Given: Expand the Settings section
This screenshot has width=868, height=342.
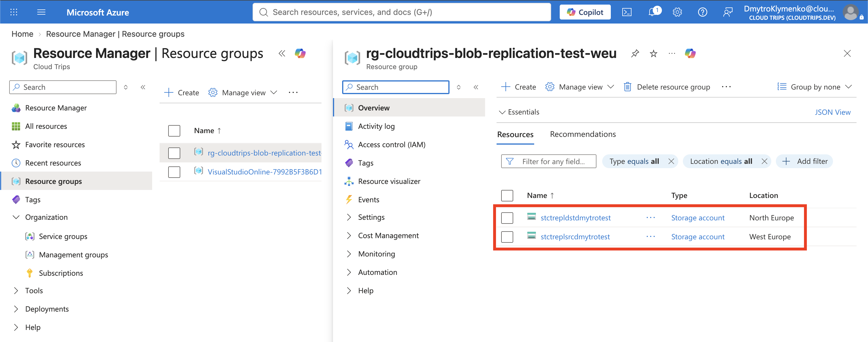Looking at the screenshot, I should coord(349,217).
